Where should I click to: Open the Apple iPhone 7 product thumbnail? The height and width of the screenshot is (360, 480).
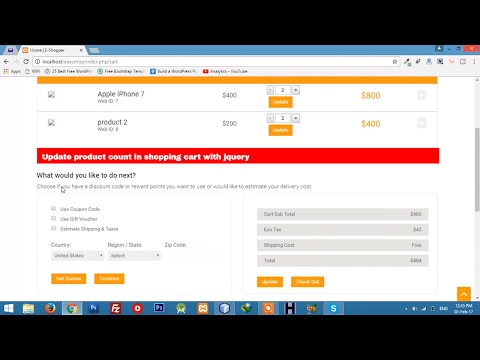(51, 94)
